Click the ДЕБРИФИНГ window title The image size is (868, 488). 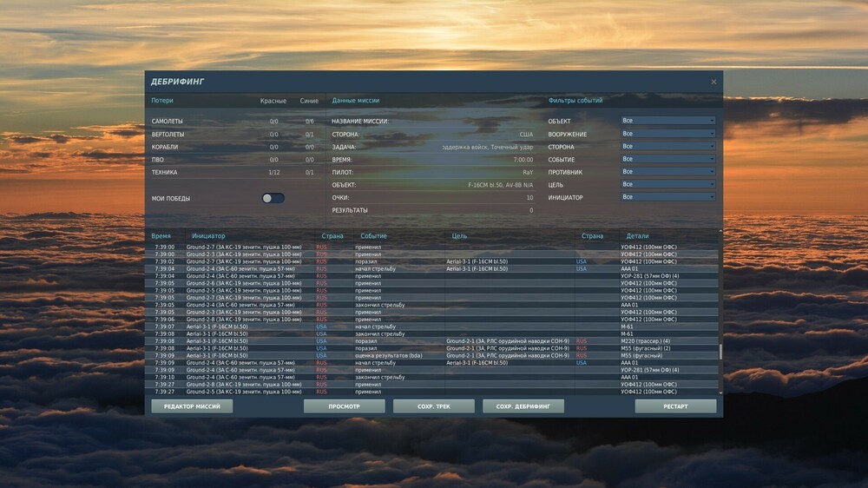pyautogui.click(x=178, y=82)
